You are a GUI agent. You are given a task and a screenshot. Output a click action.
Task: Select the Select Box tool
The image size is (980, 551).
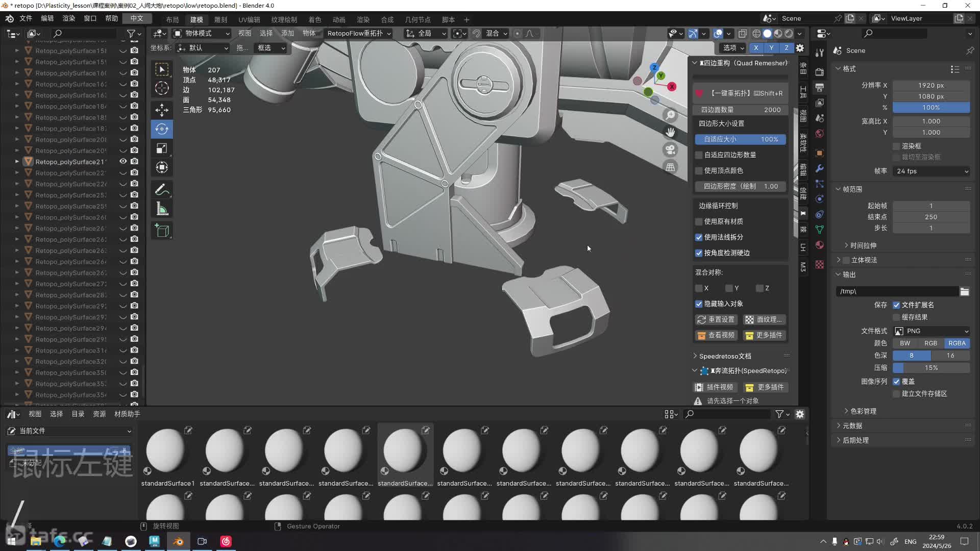pos(162,69)
